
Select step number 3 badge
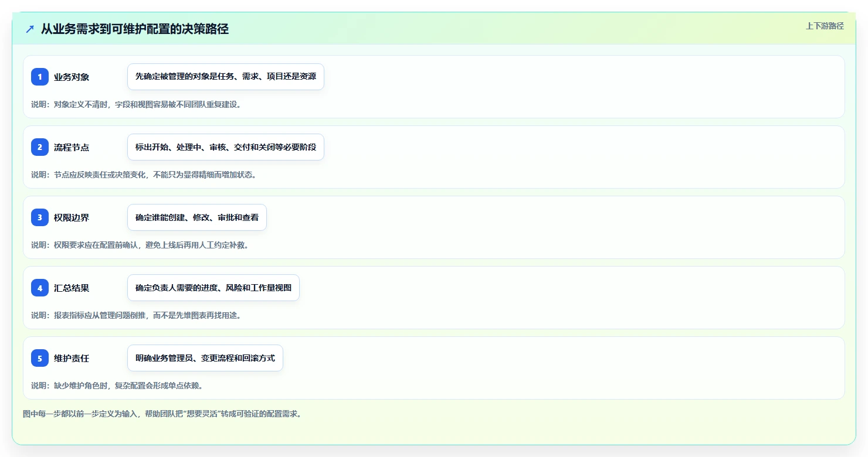(x=40, y=217)
